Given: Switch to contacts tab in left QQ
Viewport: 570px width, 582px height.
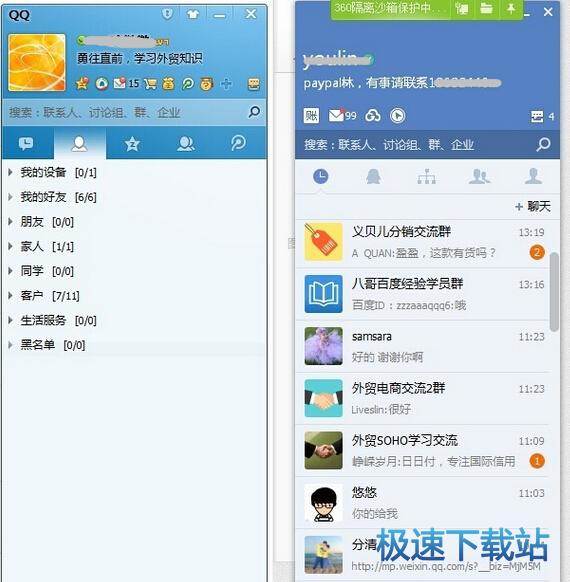Looking at the screenshot, I should (80, 143).
